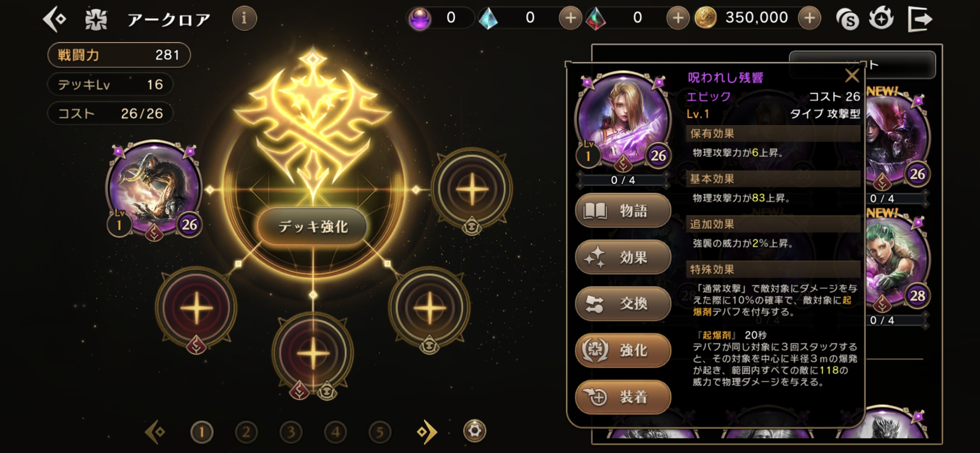Click the 強化 enhance button

(x=623, y=350)
